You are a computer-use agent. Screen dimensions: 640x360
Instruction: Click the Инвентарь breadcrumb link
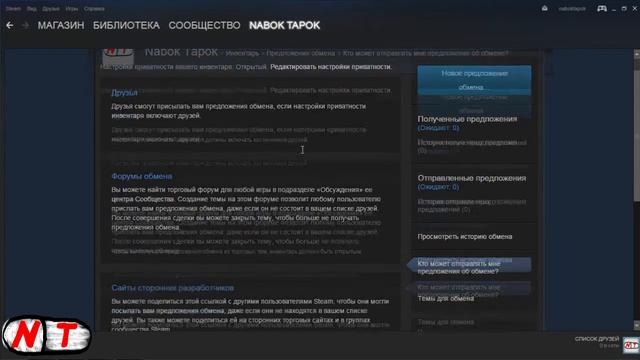tap(242, 53)
